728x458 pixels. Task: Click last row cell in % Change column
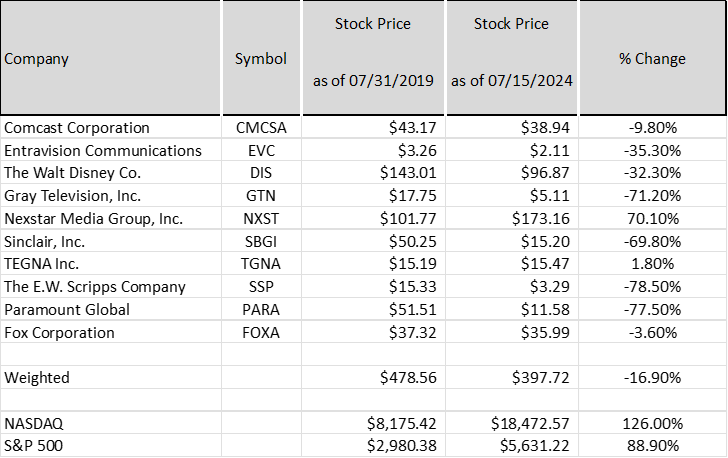coord(652,445)
